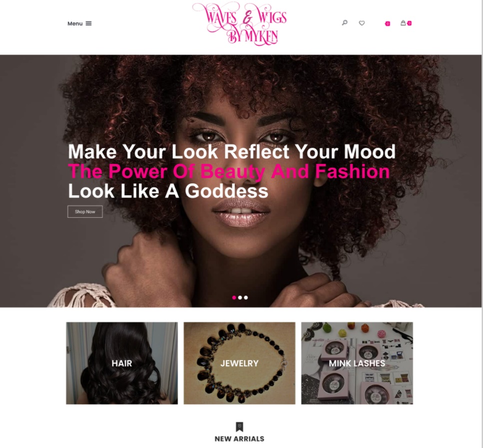Viewport: 483px width, 448px height.
Task: Open the shopping bag cart icon
Action: (x=403, y=23)
